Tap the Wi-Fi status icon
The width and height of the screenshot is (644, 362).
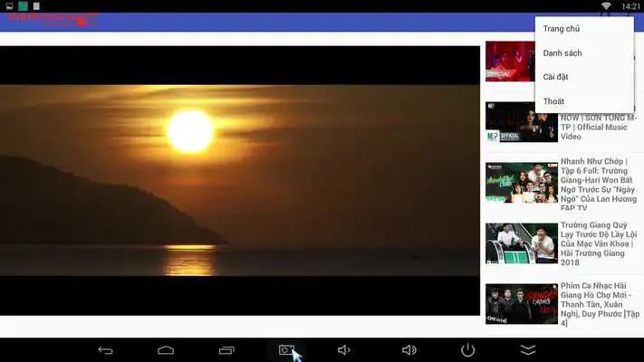coord(606,5)
